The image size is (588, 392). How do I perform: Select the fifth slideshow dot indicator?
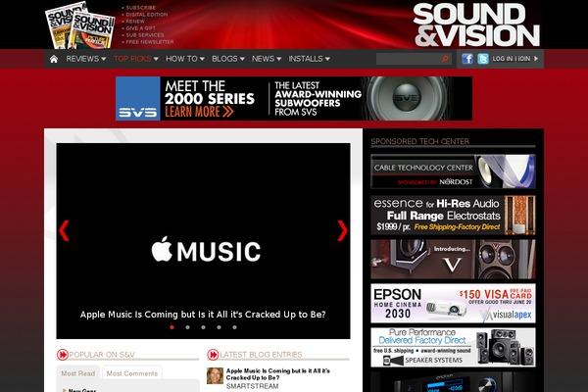pos(234,327)
